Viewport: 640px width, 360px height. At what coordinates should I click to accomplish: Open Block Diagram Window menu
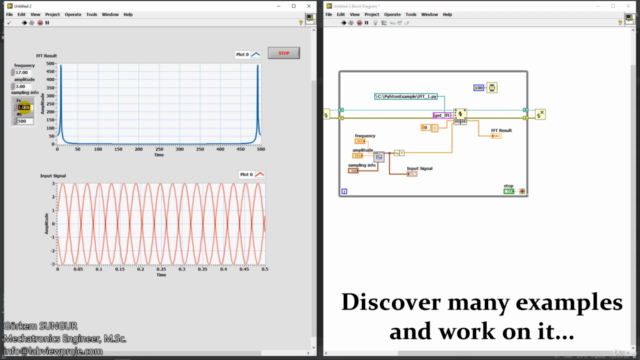tap(429, 14)
